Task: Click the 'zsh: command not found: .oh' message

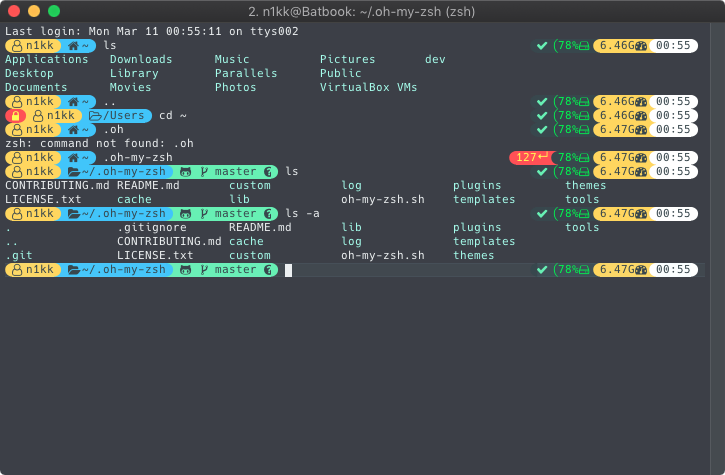Action: point(99,143)
